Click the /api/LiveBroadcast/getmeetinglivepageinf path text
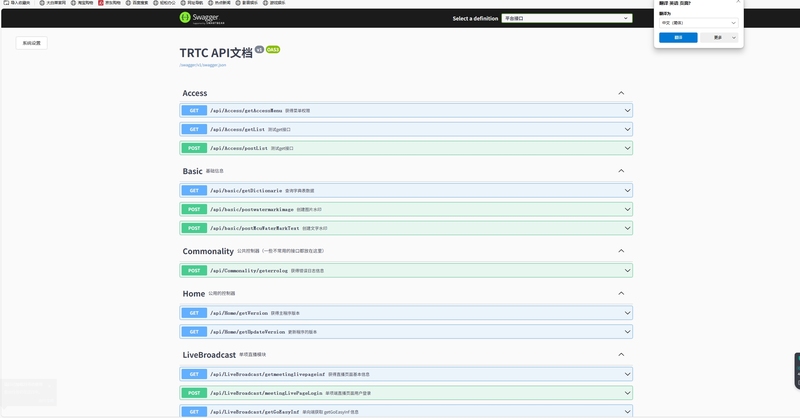Screen dimensions: 800x418 point(267,374)
